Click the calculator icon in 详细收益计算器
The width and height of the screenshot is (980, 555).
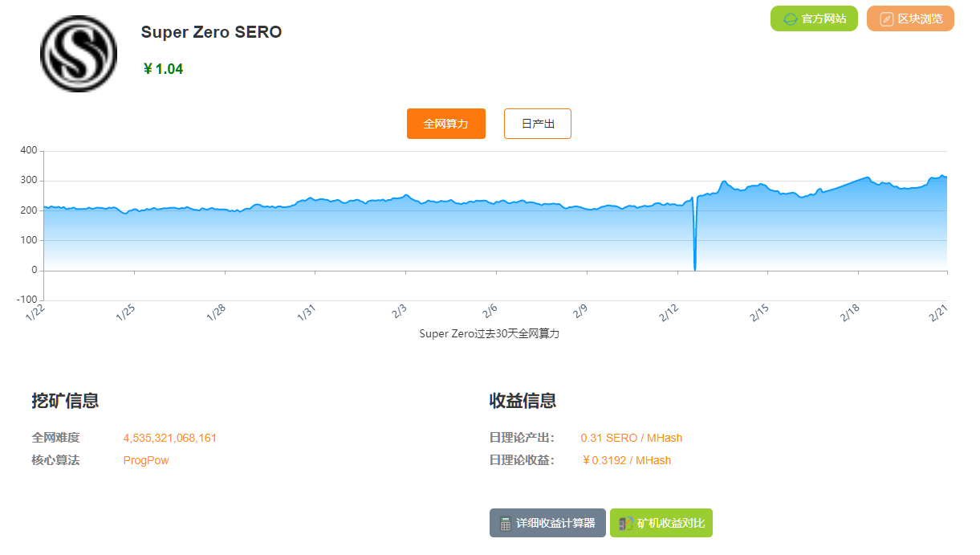(x=505, y=523)
